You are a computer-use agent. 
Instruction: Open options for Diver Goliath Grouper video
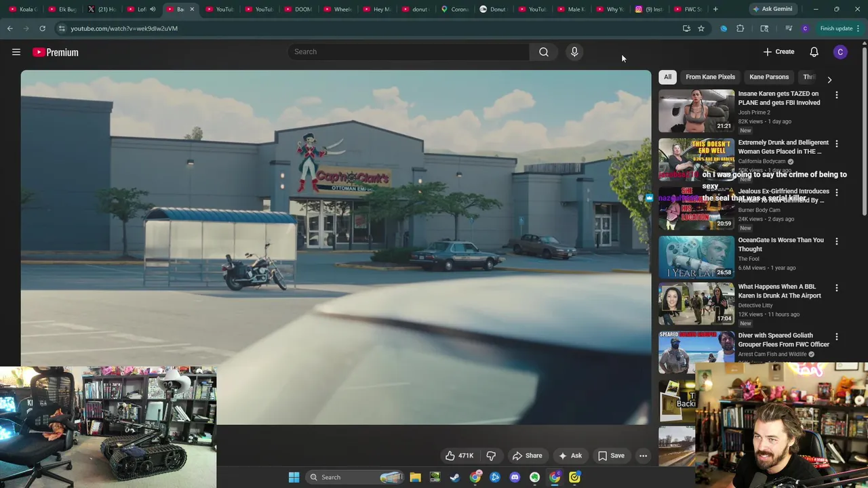tap(836, 337)
